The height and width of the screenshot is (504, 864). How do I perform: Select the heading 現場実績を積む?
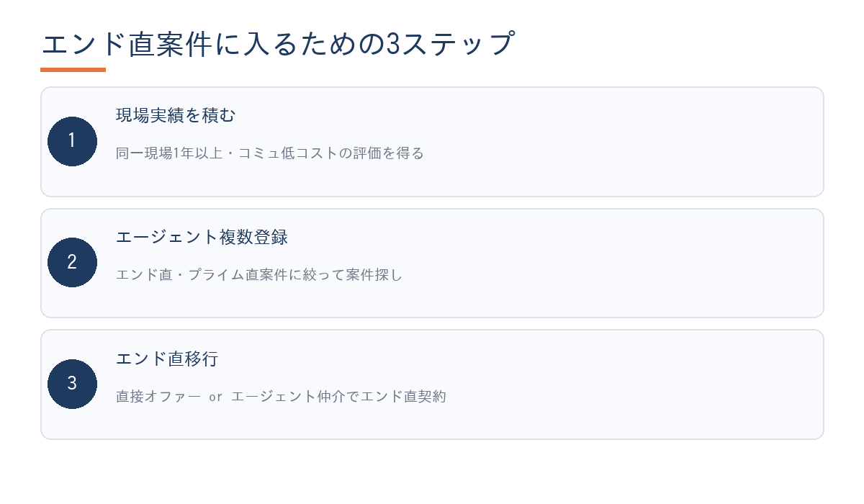[176, 115]
